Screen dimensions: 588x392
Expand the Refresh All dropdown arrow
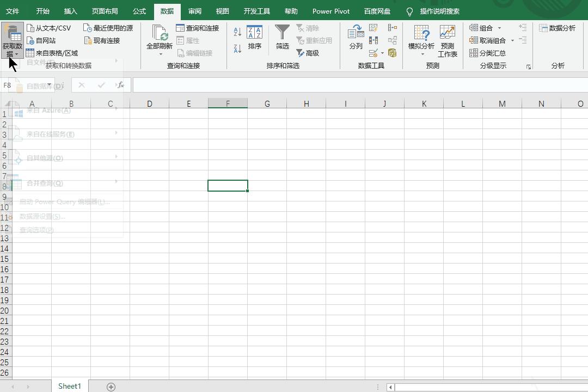[x=160, y=54]
